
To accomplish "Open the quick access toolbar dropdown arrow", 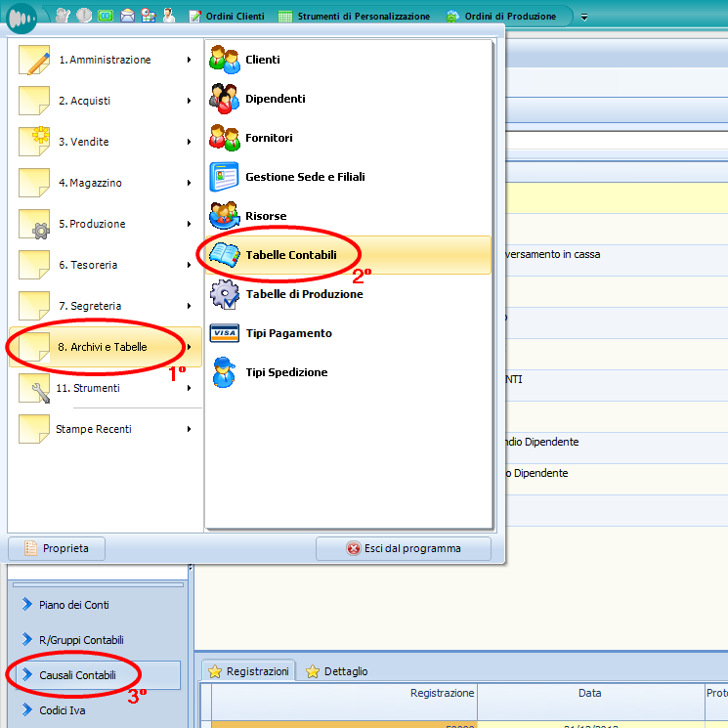I will pyautogui.click(x=584, y=17).
